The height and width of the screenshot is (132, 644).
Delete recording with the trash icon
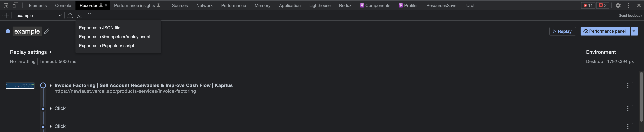click(89, 15)
